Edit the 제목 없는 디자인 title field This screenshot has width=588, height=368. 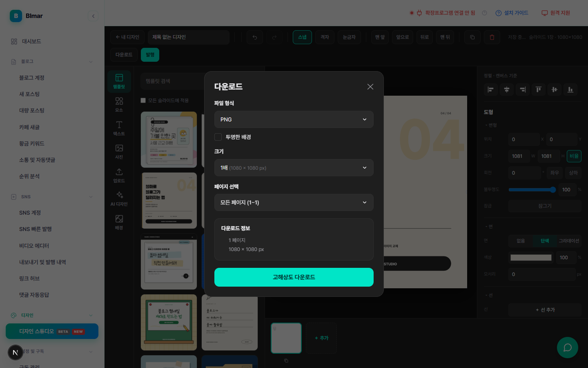point(189,37)
